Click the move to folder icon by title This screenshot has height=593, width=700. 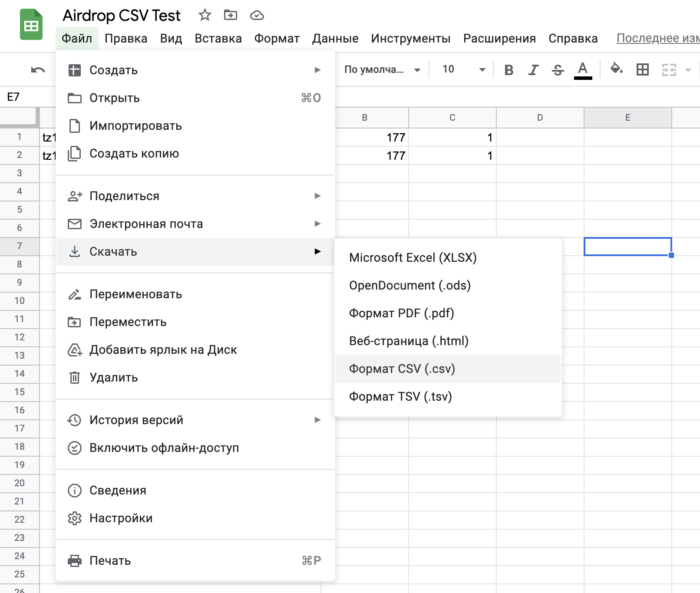231,16
